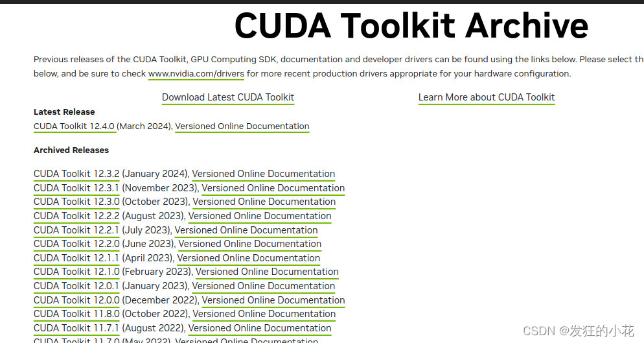The width and height of the screenshot is (644, 343).
Task: Open CUDA Toolkit 11.7.1 link
Action: (x=76, y=328)
